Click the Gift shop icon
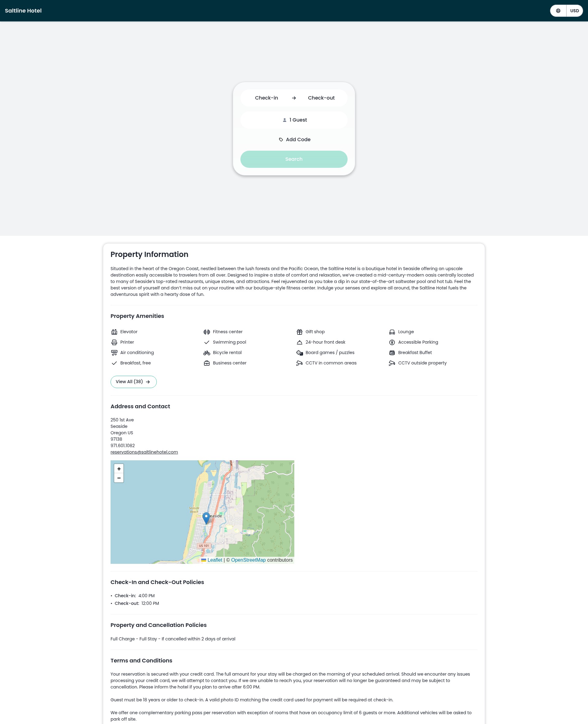Image resolution: width=588 pixels, height=724 pixels. [300, 332]
